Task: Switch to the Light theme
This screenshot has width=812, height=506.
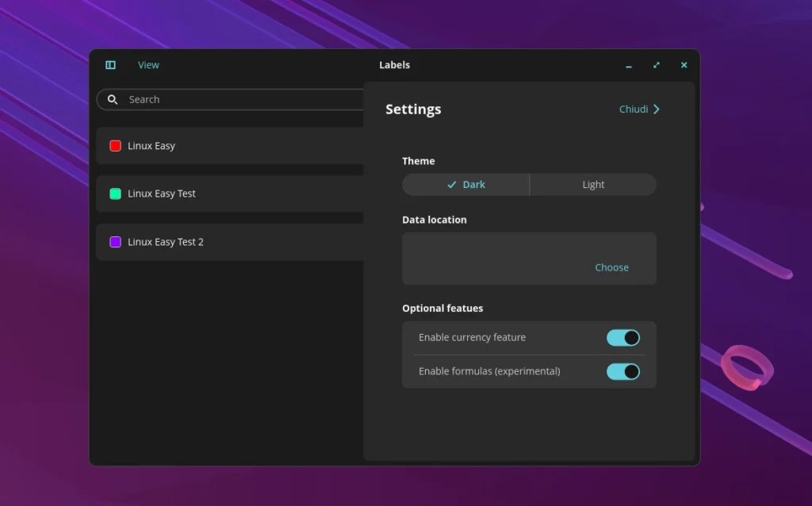Action: pyautogui.click(x=592, y=185)
